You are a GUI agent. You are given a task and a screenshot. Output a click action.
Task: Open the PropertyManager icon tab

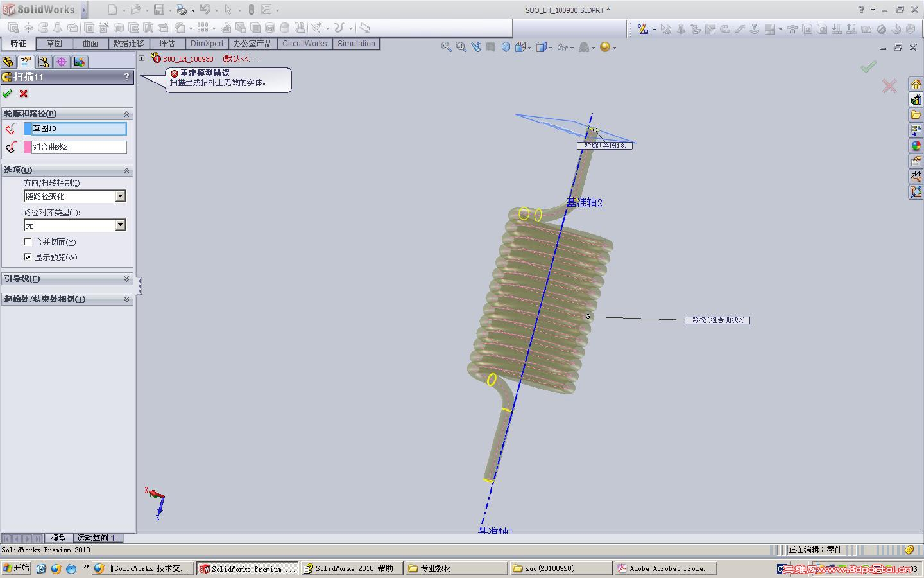click(26, 62)
